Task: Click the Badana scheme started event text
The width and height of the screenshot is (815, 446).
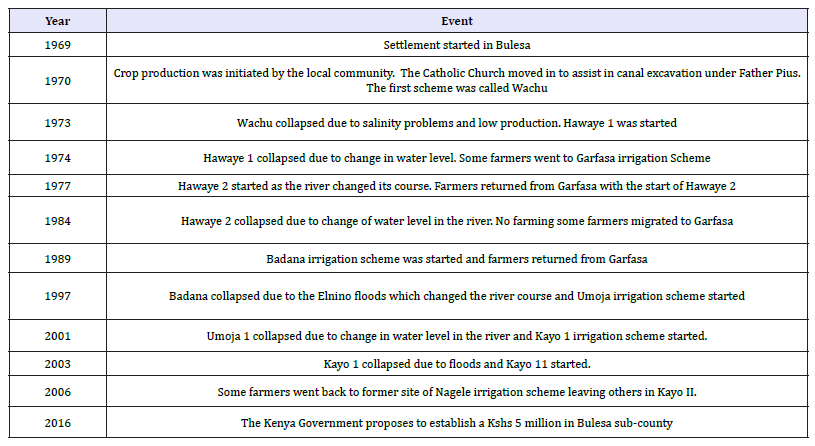Action: click(457, 258)
